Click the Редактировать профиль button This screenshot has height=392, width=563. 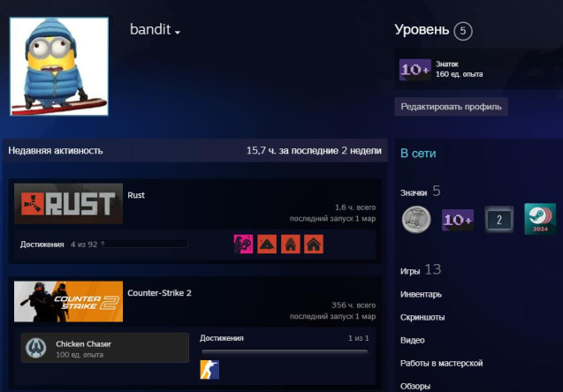451,107
